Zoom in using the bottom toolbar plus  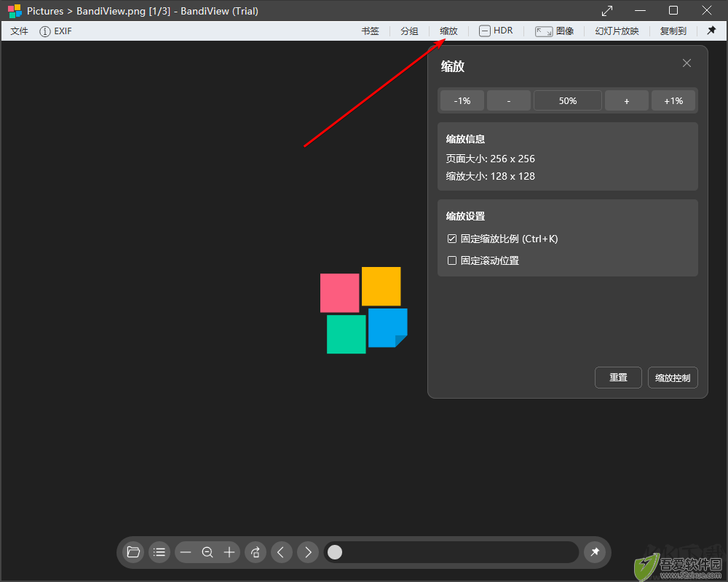(229, 552)
